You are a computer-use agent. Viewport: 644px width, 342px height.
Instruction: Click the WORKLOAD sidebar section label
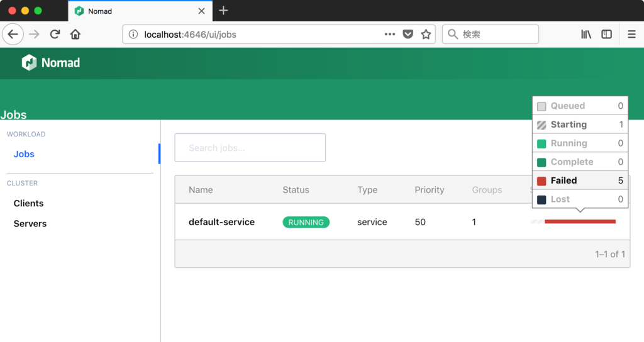point(26,135)
